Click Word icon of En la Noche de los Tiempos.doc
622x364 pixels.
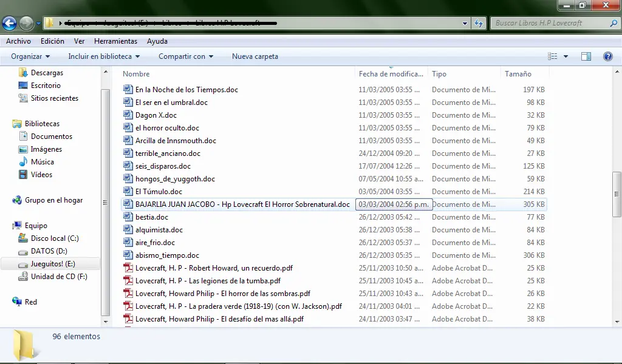click(x=128, y=89)
